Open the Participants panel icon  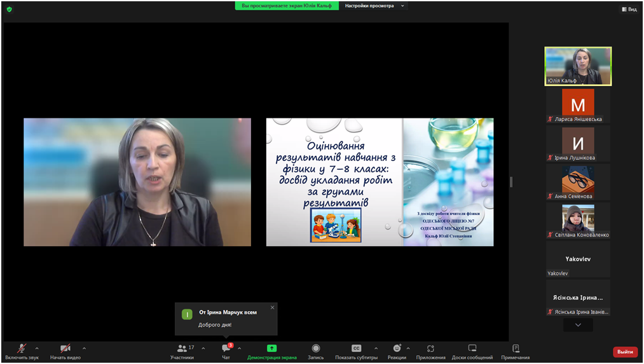point(182,348)
